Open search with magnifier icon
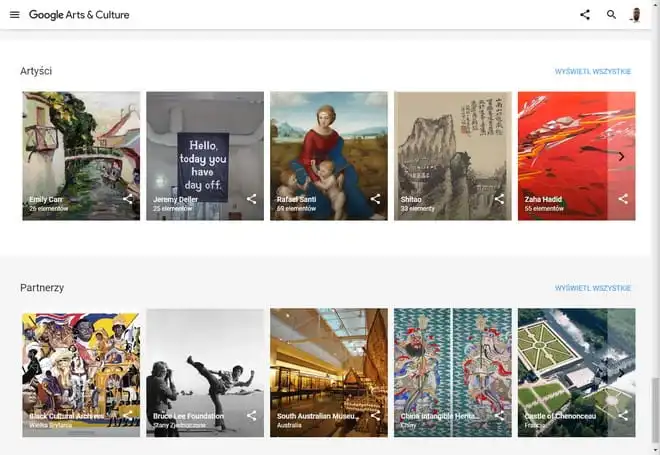The width and height of the screenshot is (660, 455). click(x=611, y=15)
